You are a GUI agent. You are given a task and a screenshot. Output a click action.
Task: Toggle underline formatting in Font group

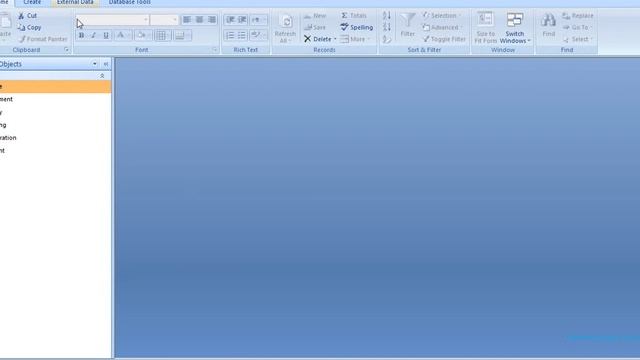pos(106,36)
